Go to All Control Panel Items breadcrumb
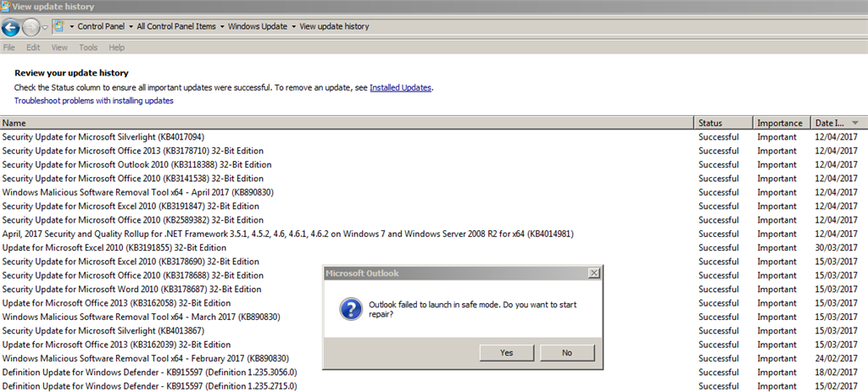This screenshot has height=392, width=868. pyautogui.click(x=176, y=26)
